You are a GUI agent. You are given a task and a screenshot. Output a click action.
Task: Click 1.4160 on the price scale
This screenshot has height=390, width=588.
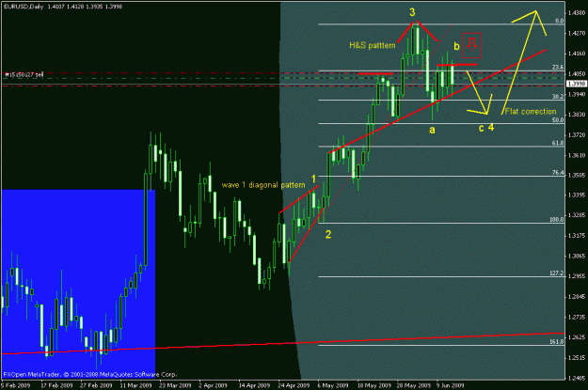pos(577,54)
